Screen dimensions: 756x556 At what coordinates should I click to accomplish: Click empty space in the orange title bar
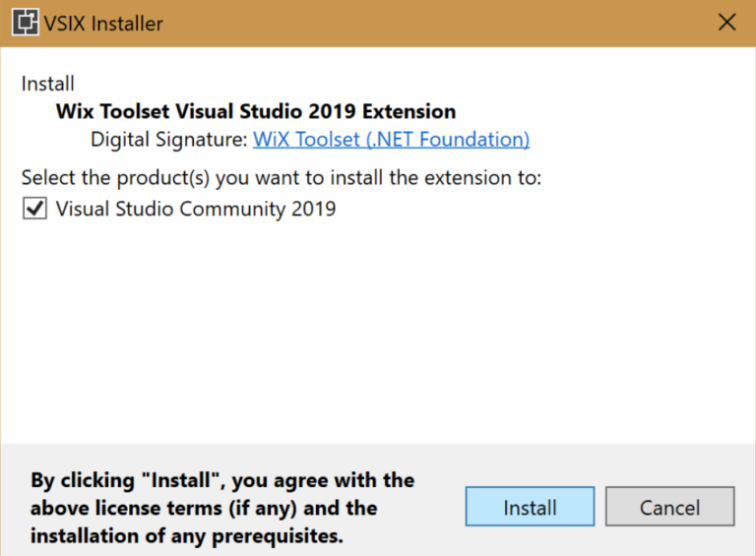[443, 23]
